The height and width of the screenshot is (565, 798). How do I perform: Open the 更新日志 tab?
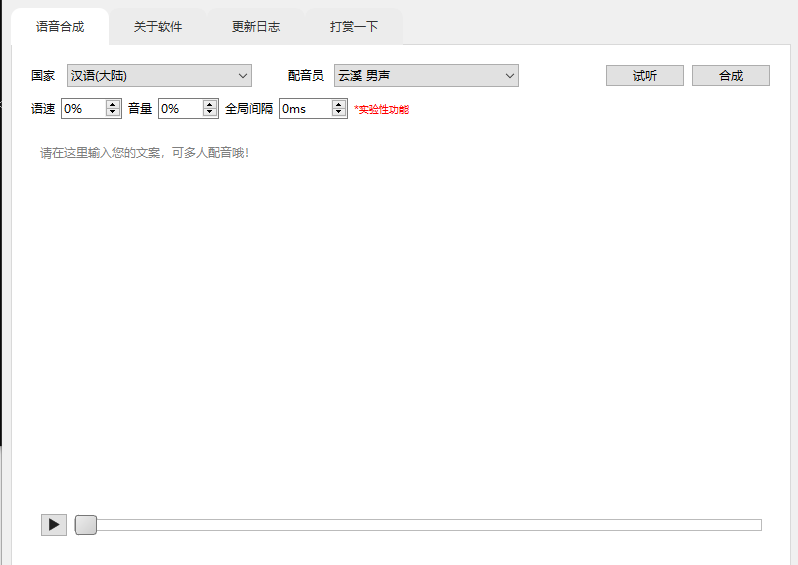pyautogui.click(x=256, y=26)
